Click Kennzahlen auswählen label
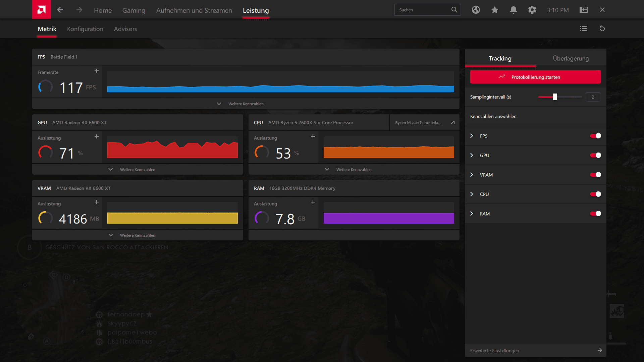This screenshot has width=644, height=362. pyautogui.click(x=493, y=116)
